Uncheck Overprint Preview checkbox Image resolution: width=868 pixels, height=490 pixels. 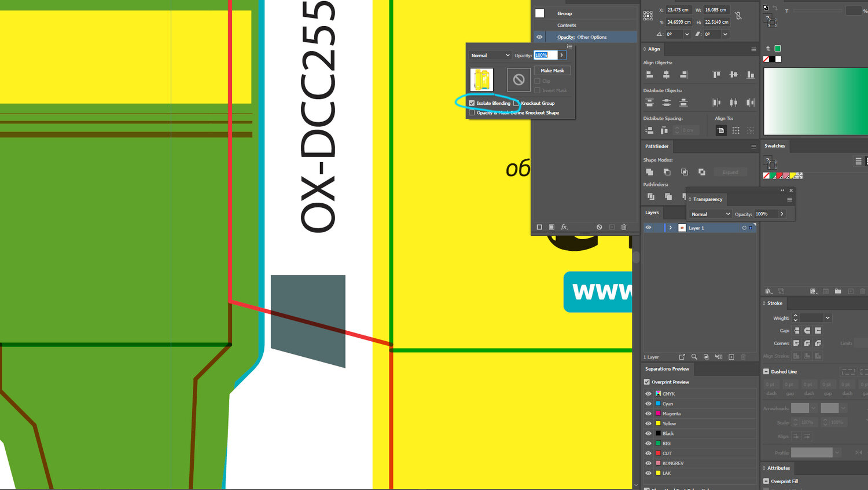pyautogui.click(x=647, y=382)
